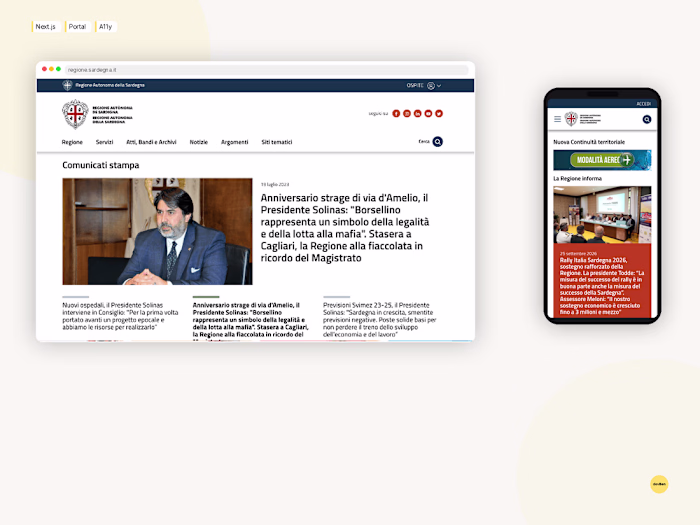700x525 pixels.
Task: Tap the conference photo on mobile
Action: (x=602, y=215)
